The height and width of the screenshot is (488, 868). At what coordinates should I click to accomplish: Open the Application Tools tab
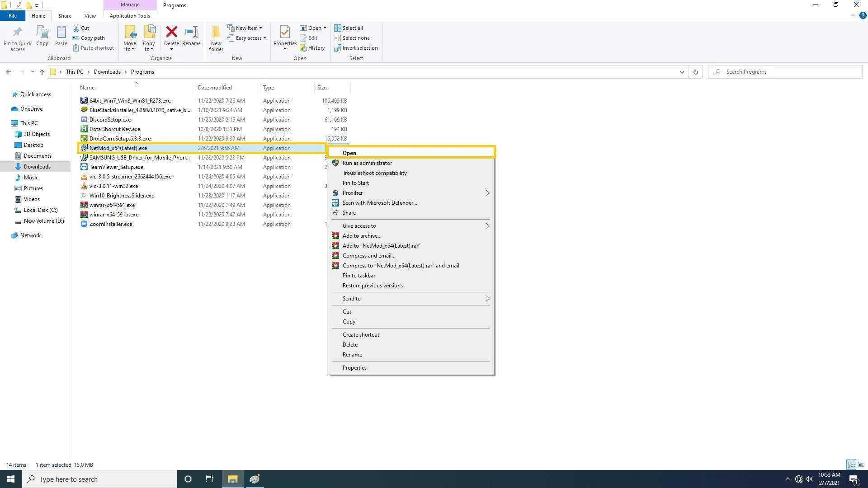coord(130,16)
